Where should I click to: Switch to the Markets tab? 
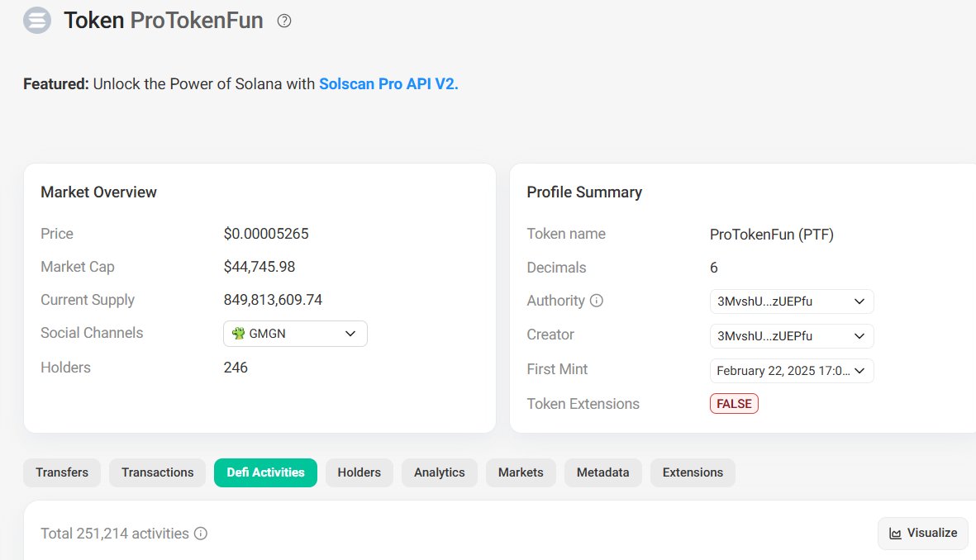(521, 473)
